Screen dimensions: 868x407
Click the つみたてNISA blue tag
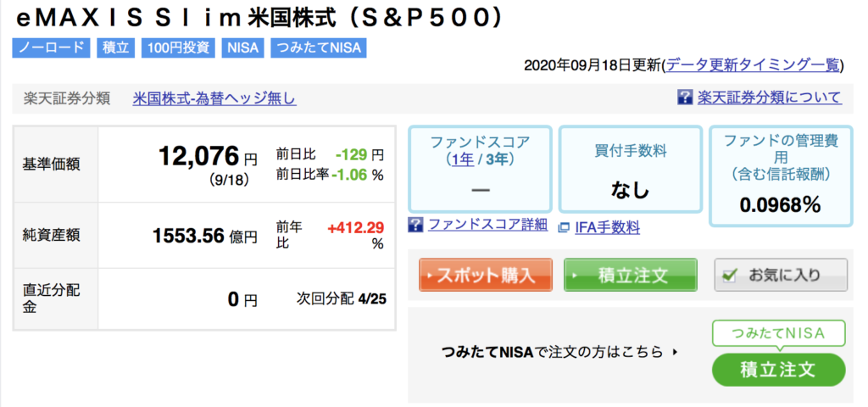(319, 47)
